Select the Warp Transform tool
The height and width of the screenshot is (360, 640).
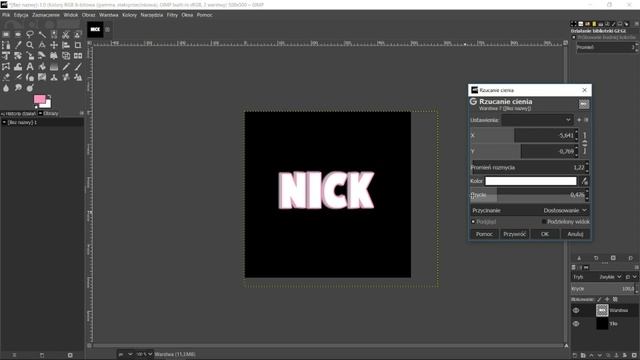point(18,67)
